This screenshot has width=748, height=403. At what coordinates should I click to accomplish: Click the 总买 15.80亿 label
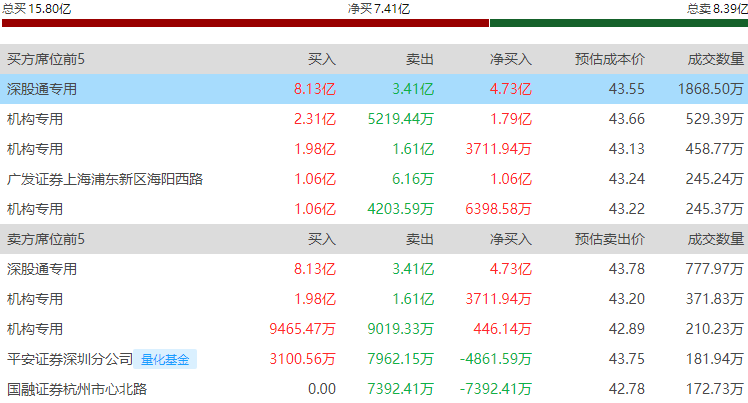point(37,9)
